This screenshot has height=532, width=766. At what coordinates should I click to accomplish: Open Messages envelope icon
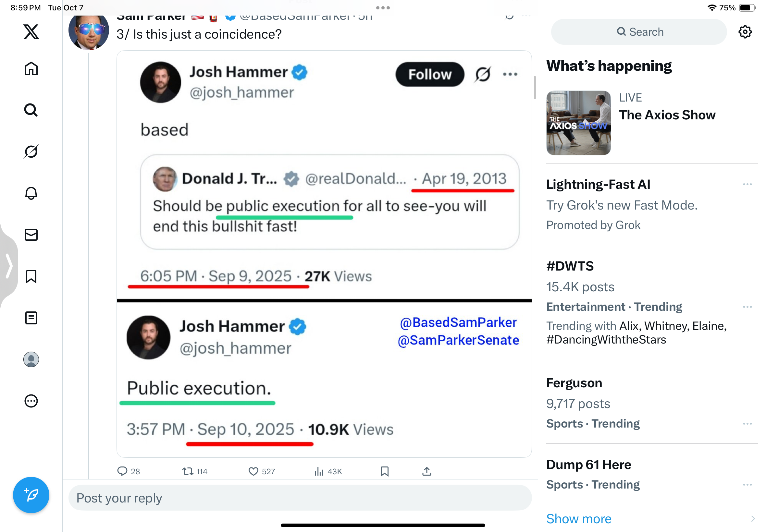(x=31, y=235)
